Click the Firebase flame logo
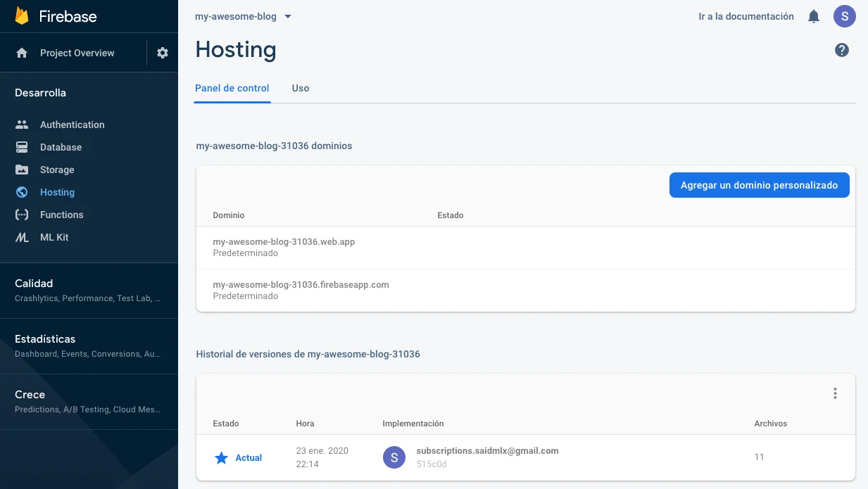 pos(22,16)
